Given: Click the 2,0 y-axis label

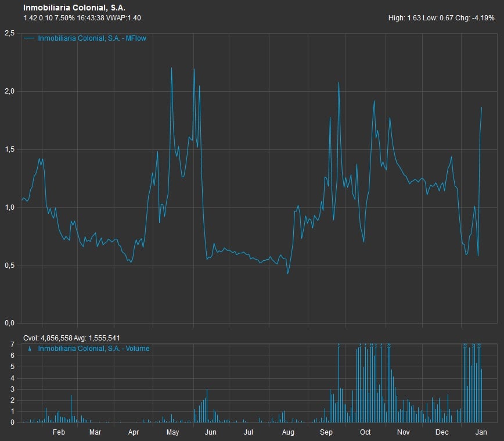Looking at the screenshot, I should pos(10,91).
